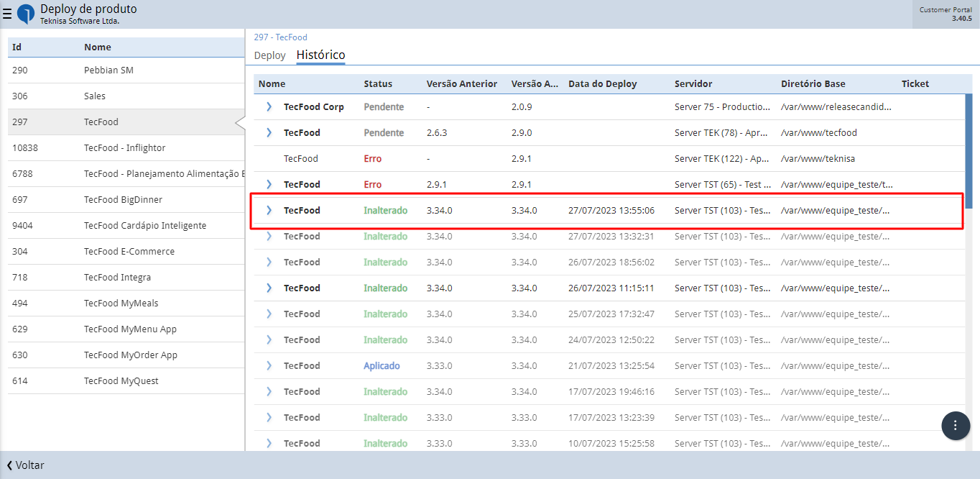980x479 pixels.
Task: Expand the row deployed 24/07/2023 12:50:22
Action: click(269, 339)
